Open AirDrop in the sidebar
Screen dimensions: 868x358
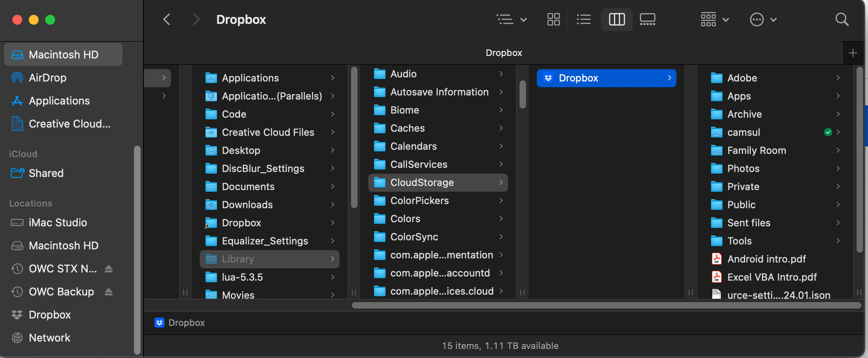coord(63,77)
